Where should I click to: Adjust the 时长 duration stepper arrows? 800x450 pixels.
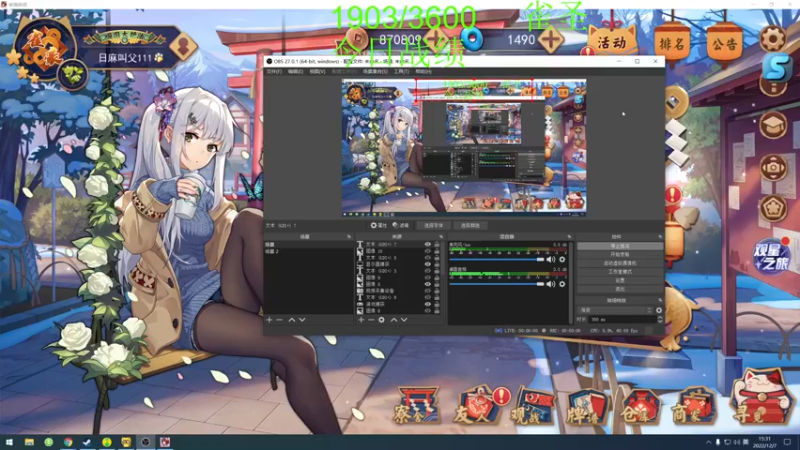click(x=660, y=319)
